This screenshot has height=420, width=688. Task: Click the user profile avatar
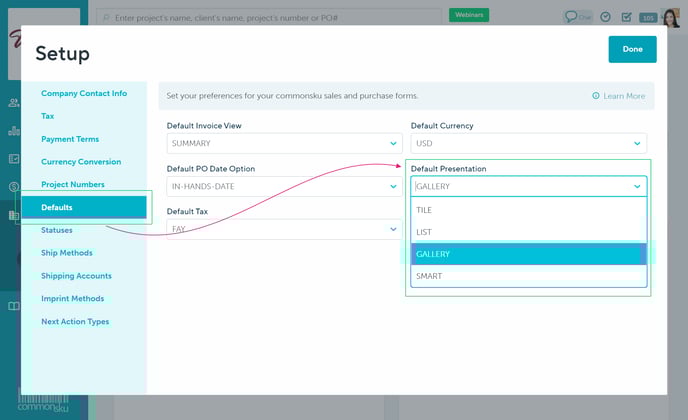[671, 17]
